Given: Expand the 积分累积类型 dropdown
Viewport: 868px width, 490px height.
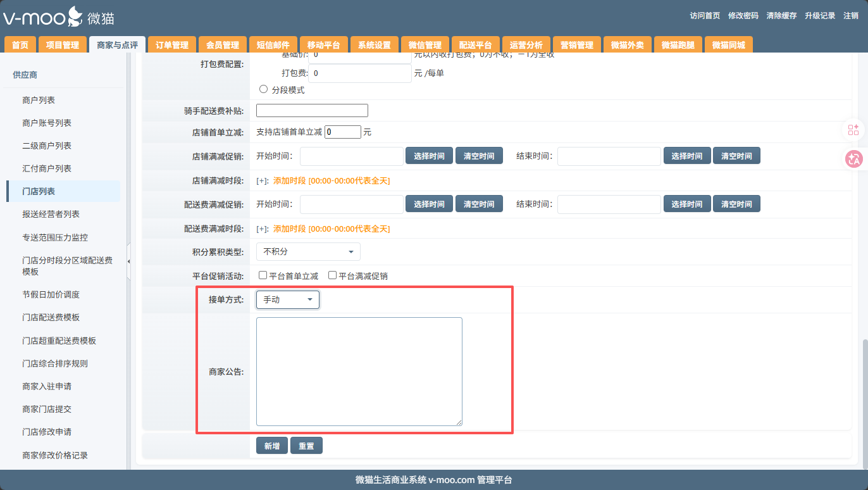Looking at the screenshot, I should (x=308, y=252).
